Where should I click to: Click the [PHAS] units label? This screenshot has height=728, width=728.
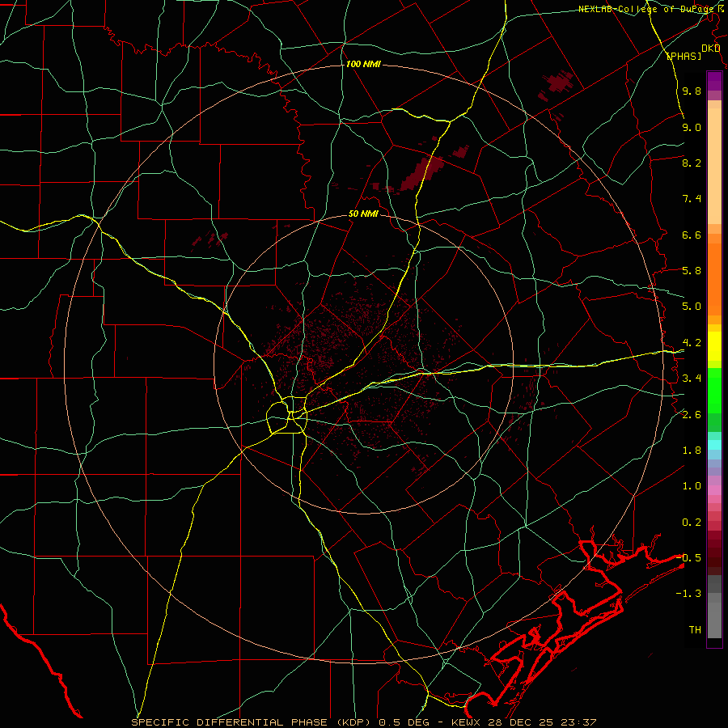click(684, 56)
